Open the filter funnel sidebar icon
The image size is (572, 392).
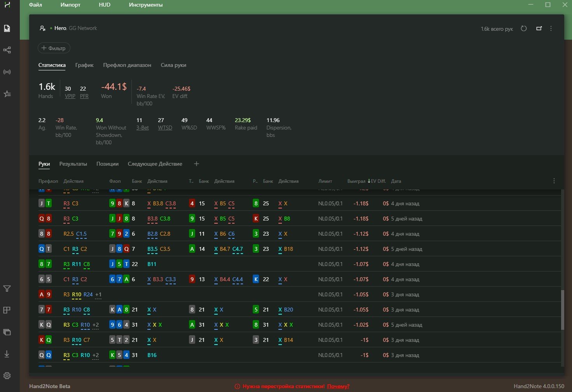7,289
